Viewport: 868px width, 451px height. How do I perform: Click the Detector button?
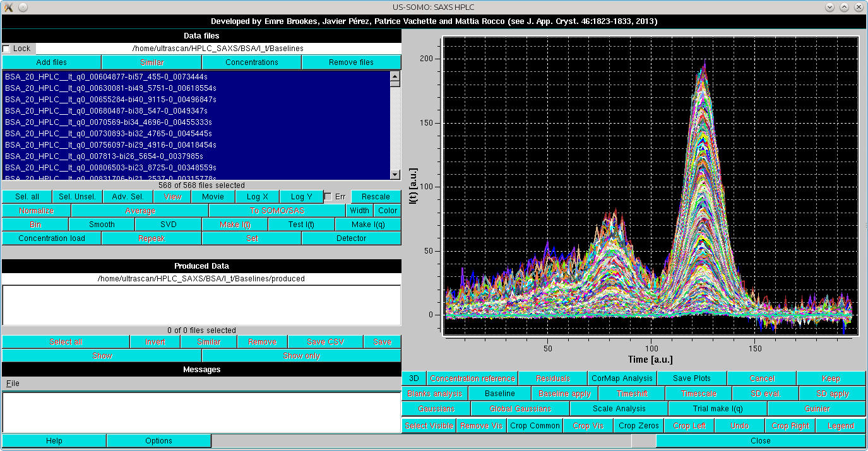point(352,238)
